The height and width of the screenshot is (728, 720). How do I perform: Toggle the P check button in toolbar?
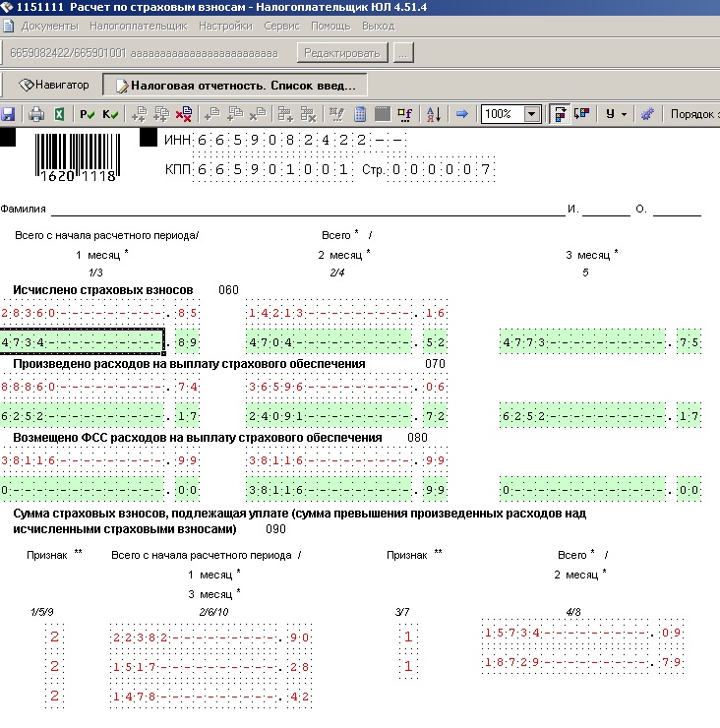(x=87, y=114)
